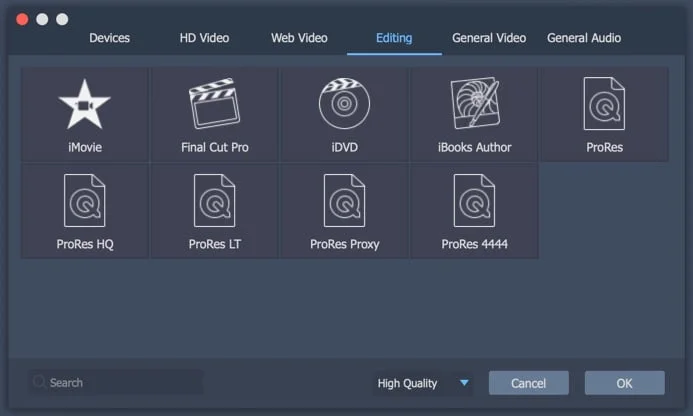Close the dialog with red button
693x416 pixels.
(x=22, y=19)
